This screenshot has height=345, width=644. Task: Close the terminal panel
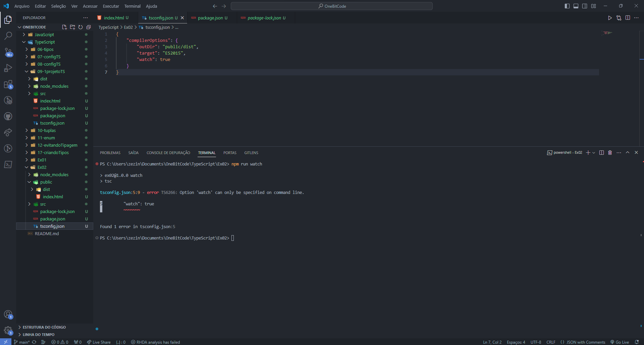pos(636,153)
